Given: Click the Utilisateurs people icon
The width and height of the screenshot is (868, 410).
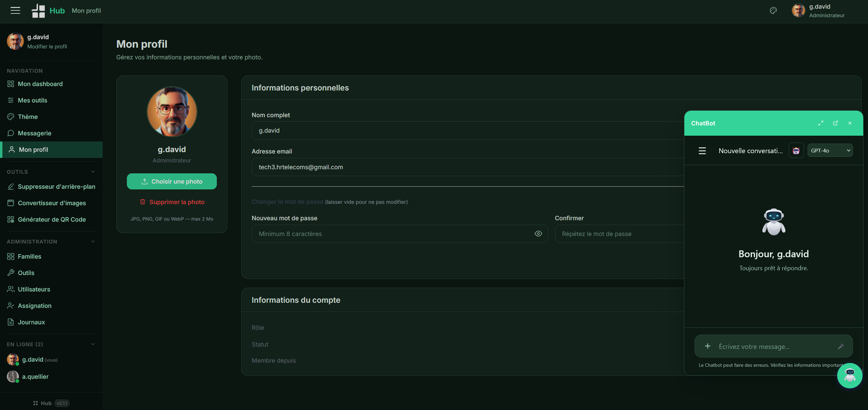Looking at the screenshot, I should [11, 289].
